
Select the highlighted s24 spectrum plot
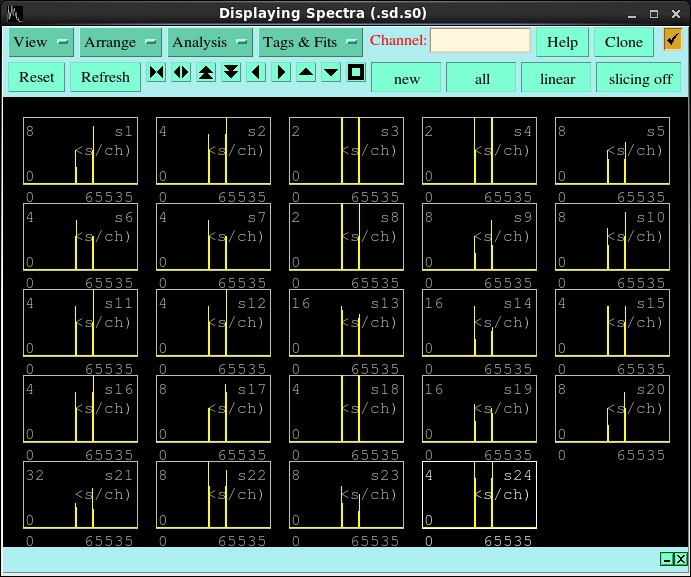479,495
